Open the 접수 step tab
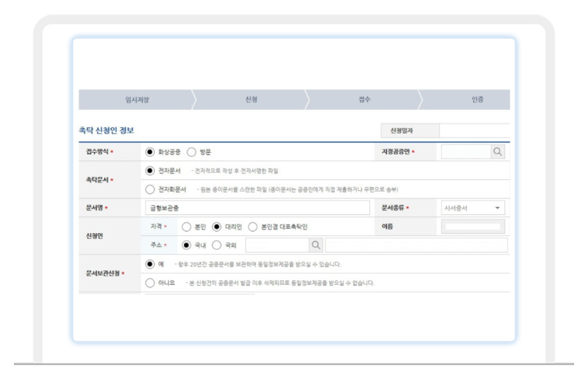 pos(365,100)
